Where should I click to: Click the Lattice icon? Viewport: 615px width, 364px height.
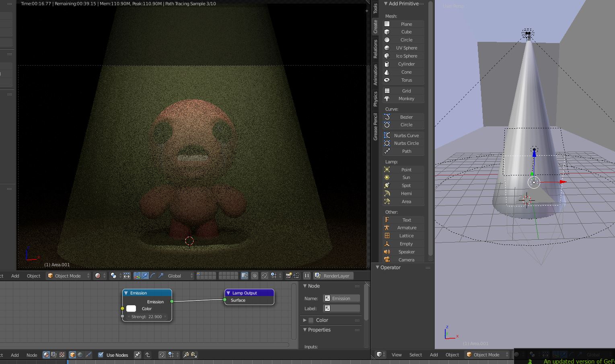[x=387, y=236]
